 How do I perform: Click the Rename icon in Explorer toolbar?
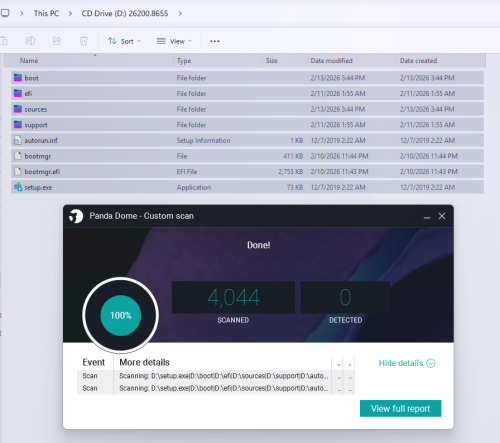click(30, 41)
